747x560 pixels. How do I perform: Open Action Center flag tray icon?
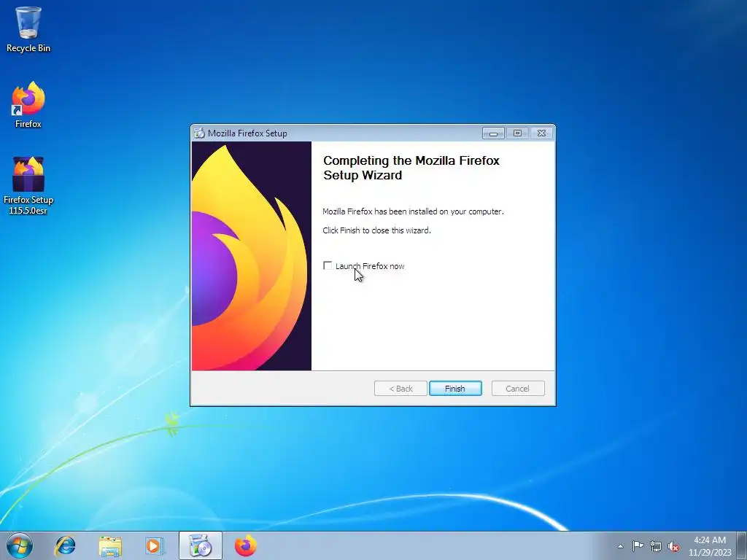(x=638, y=546)
